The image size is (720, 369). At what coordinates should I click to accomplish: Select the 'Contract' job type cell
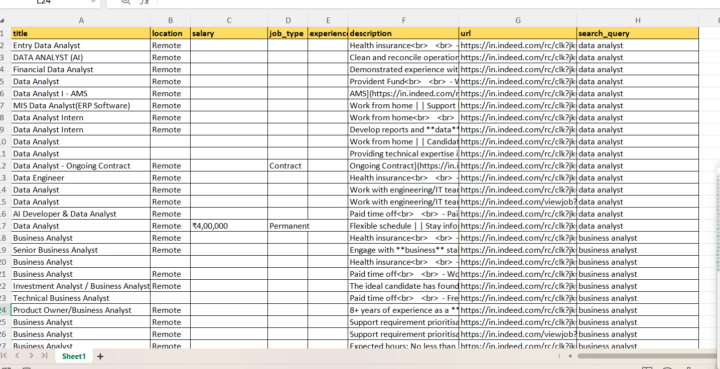[x=288, y=166]
